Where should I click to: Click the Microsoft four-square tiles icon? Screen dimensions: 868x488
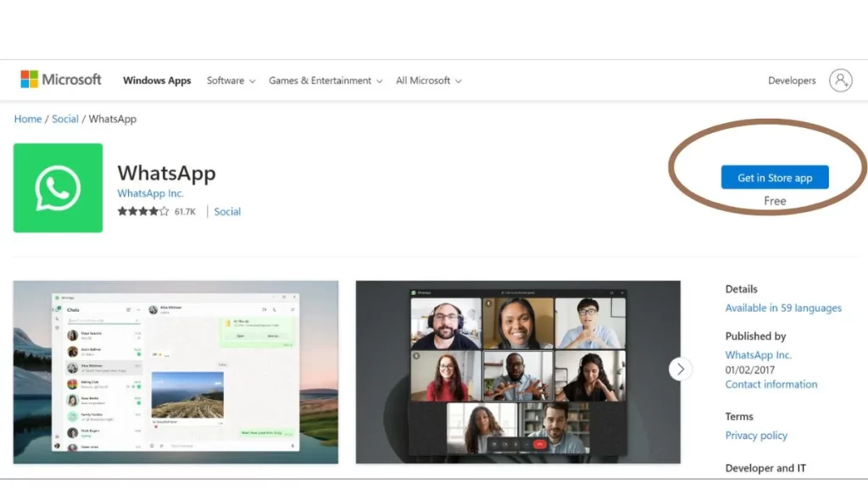coord(30,79)
